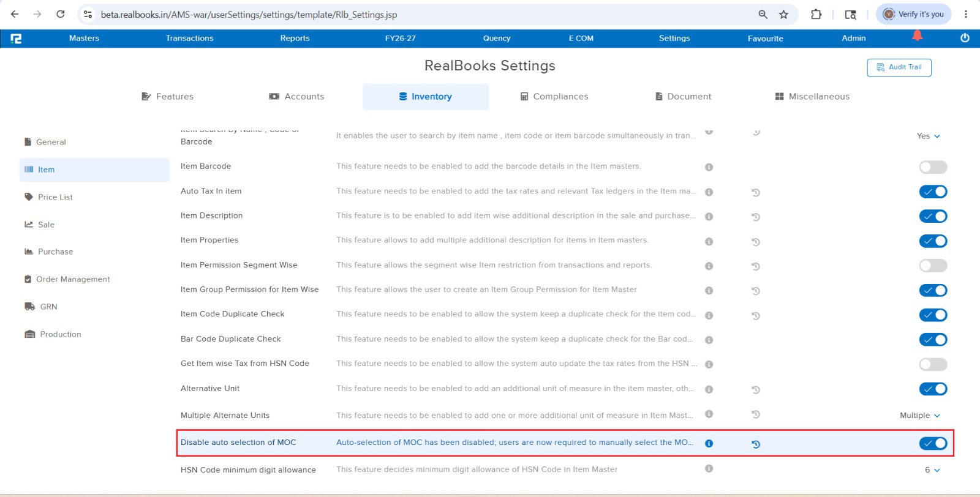Screen dimensions: 980x497
Task: Open Sale settings in sidebar
Action: coord(39,225)
